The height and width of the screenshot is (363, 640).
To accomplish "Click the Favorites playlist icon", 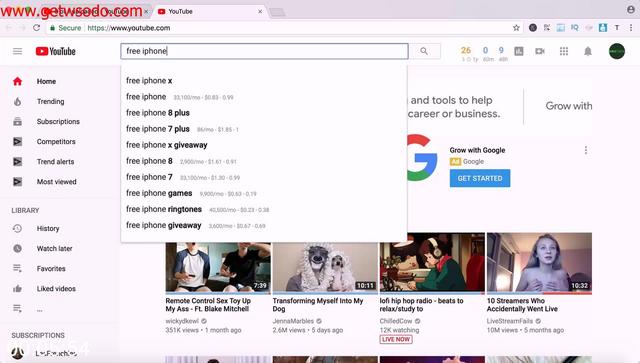I will (x=17, y=268).
